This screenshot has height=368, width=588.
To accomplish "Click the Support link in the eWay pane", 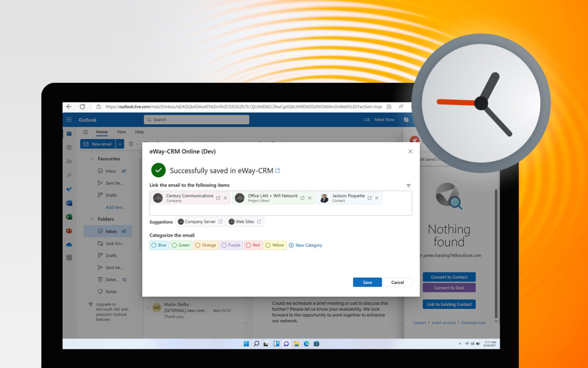I will pos(419,323).
